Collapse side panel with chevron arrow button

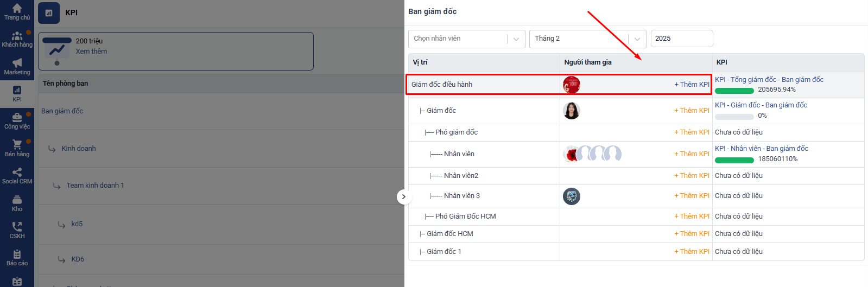coord(403,196)
